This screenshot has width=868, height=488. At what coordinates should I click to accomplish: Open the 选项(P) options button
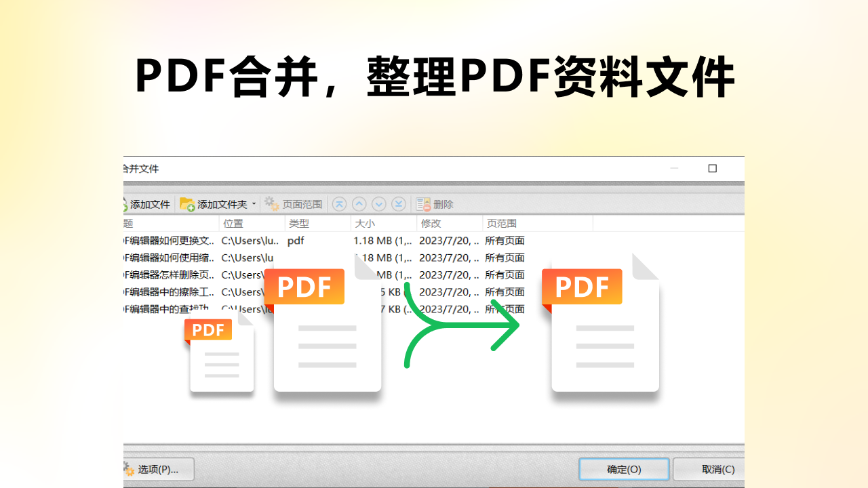click(x=157, y=469)
